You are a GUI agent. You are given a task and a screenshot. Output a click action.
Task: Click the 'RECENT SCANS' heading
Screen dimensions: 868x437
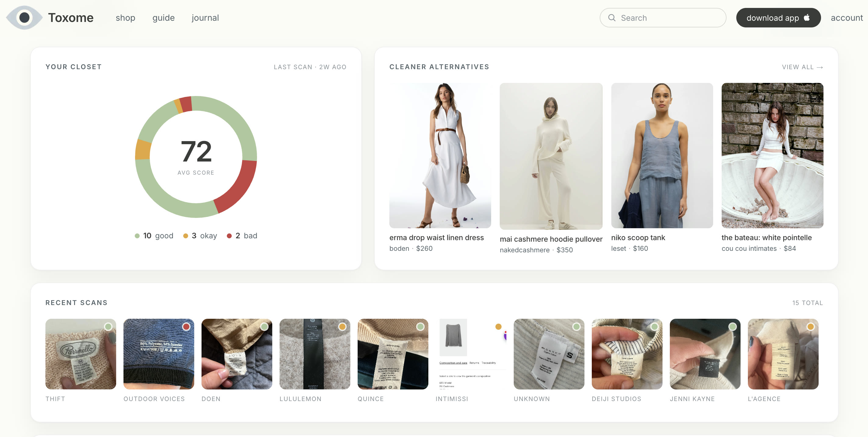(x=77, y=302)
